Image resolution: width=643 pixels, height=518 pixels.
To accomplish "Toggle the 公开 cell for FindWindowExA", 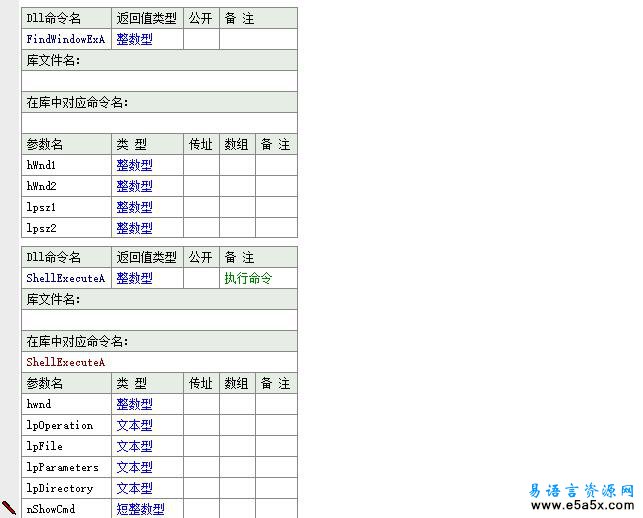I will tap(201, 39).
